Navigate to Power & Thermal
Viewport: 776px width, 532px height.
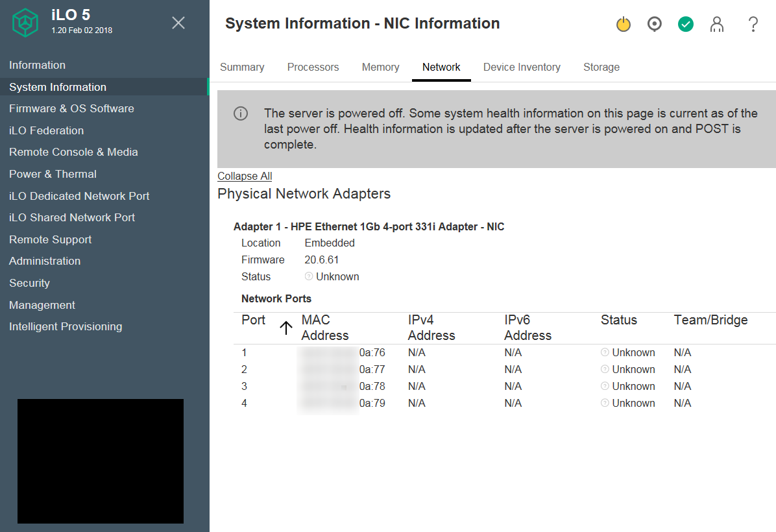[x=53, y=175]
